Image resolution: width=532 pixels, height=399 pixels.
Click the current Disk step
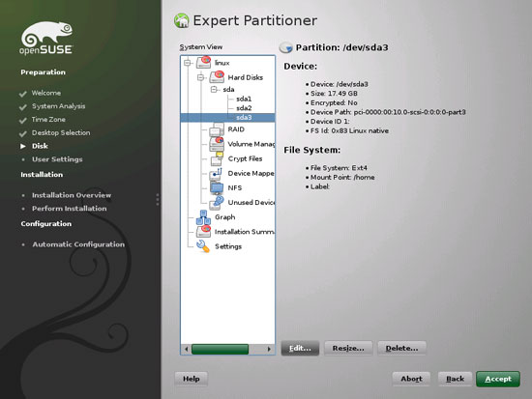coord(40,146)
